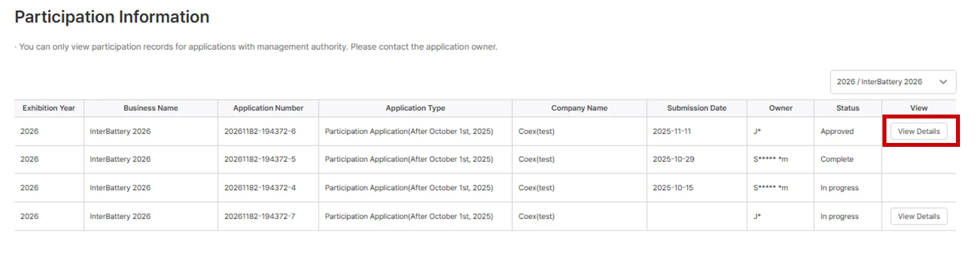The image size is (980, 258).
Task: Click View Details for the Approved application
Action: 918,131
